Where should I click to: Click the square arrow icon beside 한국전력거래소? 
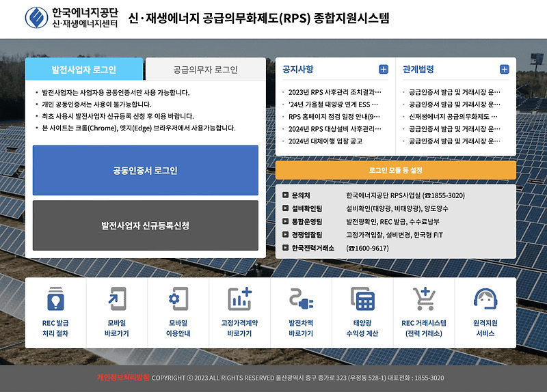(285, 248)
